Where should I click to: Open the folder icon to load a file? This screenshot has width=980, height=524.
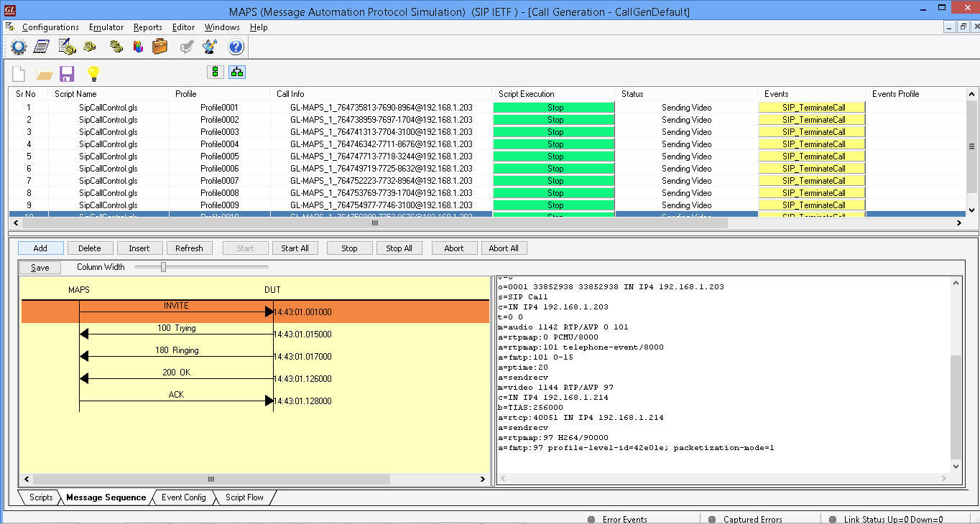point(44,73)
